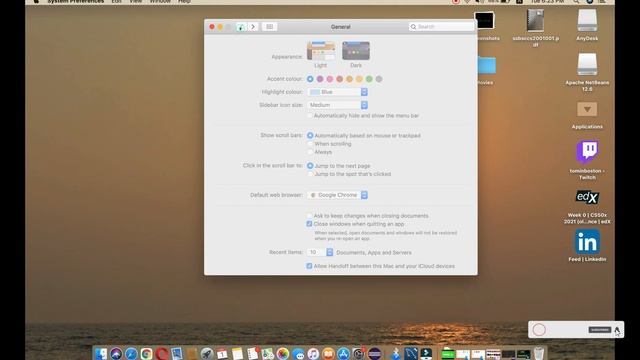Viewport: 640px width, 360px height.
Task: Pick the blue accent colour
Action: 310,79
